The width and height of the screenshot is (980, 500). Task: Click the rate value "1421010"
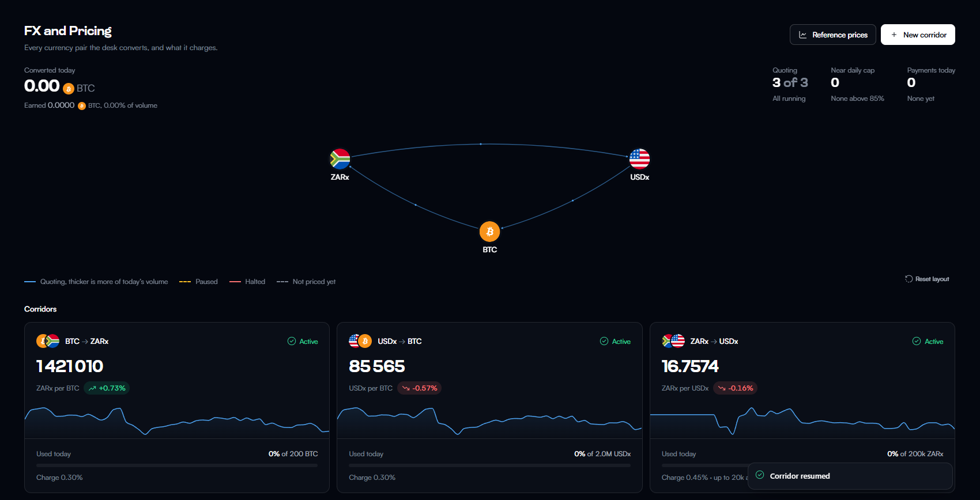click(x=70, y=366)
